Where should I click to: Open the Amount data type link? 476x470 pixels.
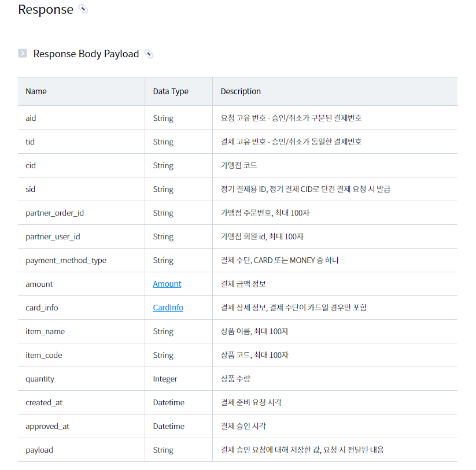pyautogui.click(x=167, y=284)
